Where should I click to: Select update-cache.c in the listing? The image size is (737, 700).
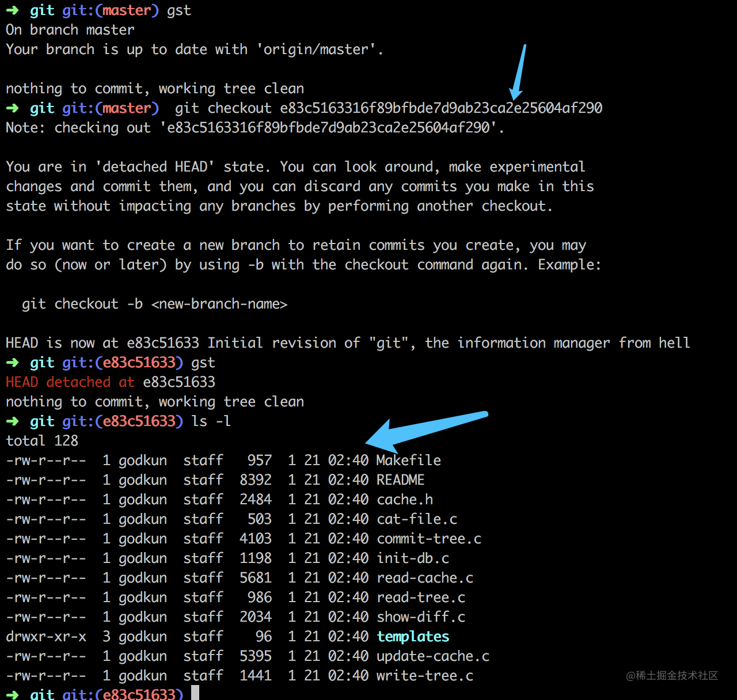pos(433,656)
